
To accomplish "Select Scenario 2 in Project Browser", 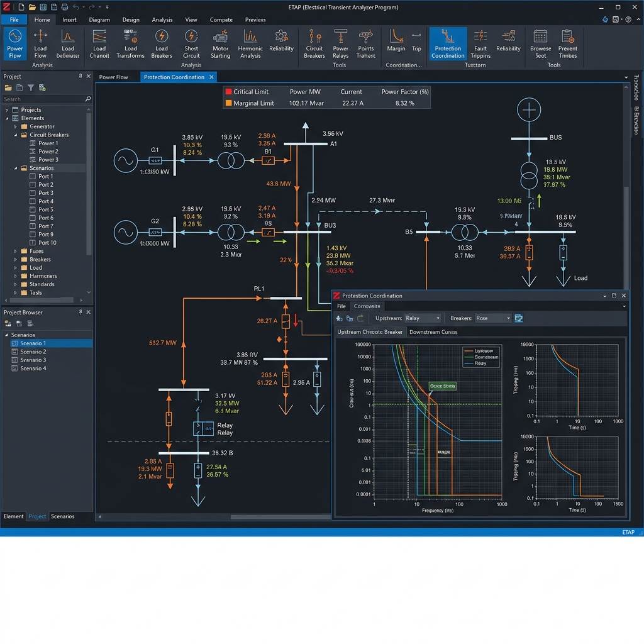I will [x=33, y=352].
